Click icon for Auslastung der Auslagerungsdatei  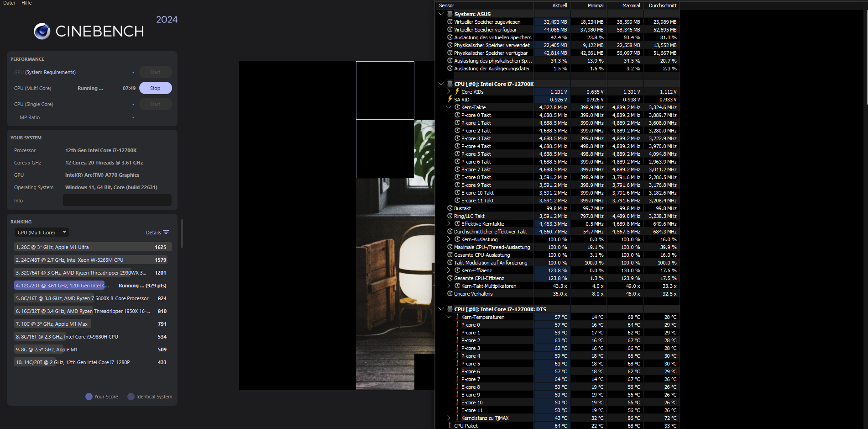(450, 69)
